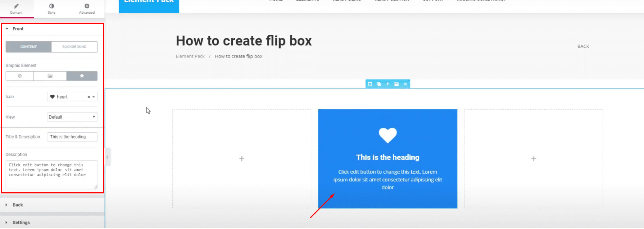Image resolution: width=644 pixels, height=229 pixels.
Task: Open the 'Element Pack' breadcrumb link
Action: click(x=190, y=56)
